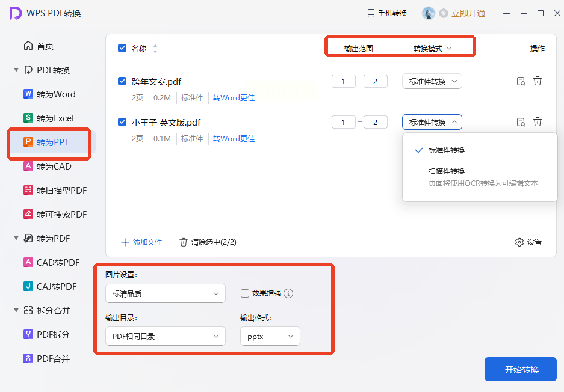Enable the 效果增强 checkbox

coord(245,293)
